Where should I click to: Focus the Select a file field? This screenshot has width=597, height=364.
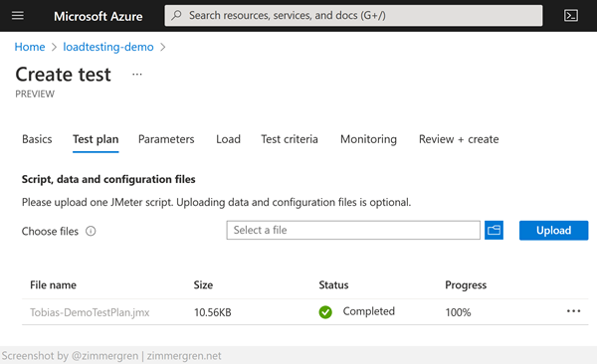coord(353,230)
